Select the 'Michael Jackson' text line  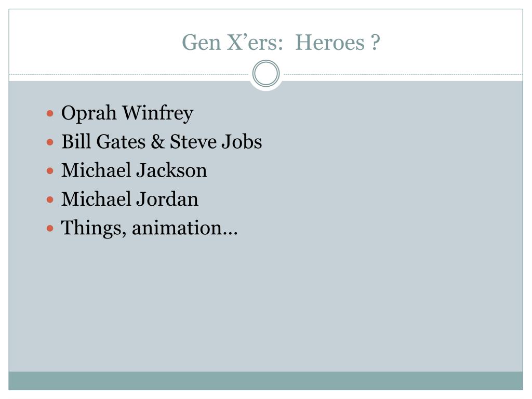point(134,170)
